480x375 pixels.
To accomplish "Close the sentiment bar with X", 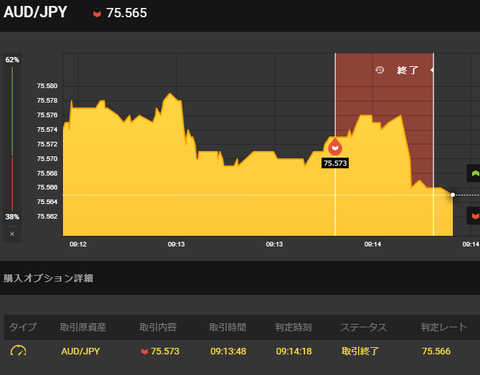I will click(12, 234).
